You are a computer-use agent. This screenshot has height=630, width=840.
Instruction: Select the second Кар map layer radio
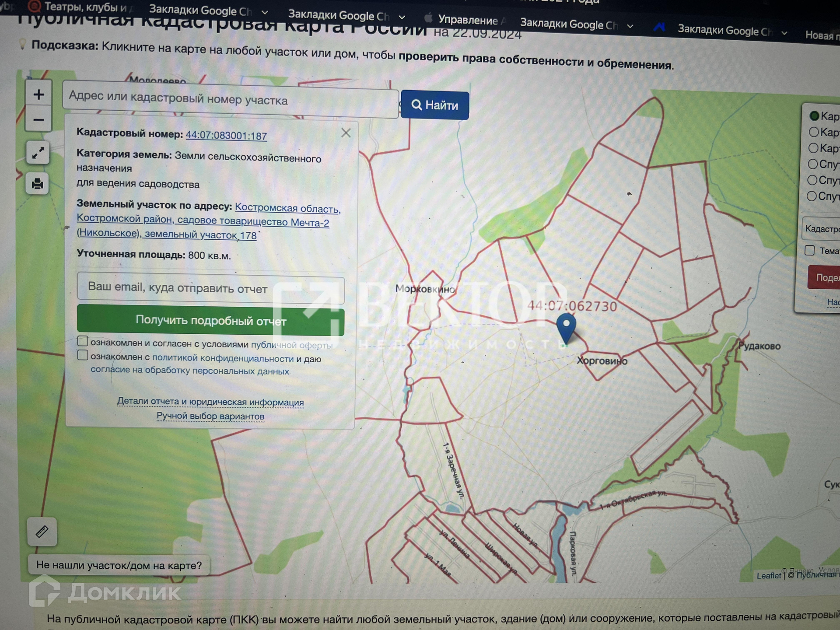pos(813,132)
